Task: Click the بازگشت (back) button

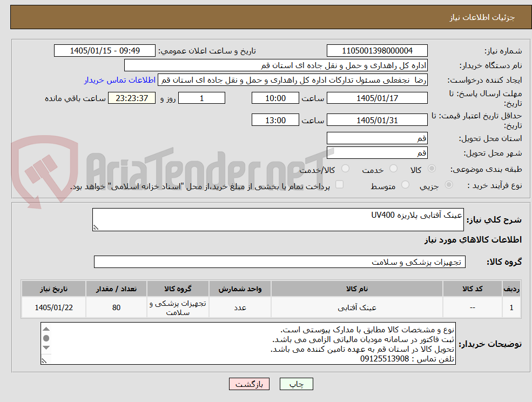Action: [x=249, y=384]
